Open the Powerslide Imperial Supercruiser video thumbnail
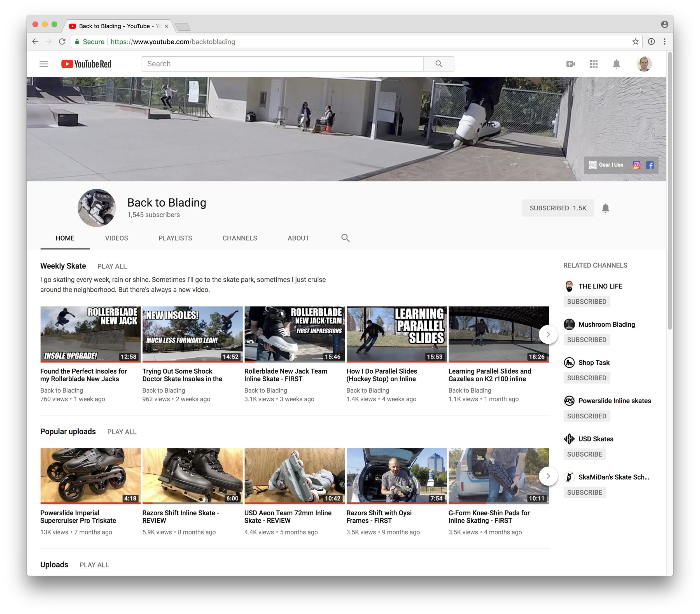The image size is (700, 614). [90, 476]
